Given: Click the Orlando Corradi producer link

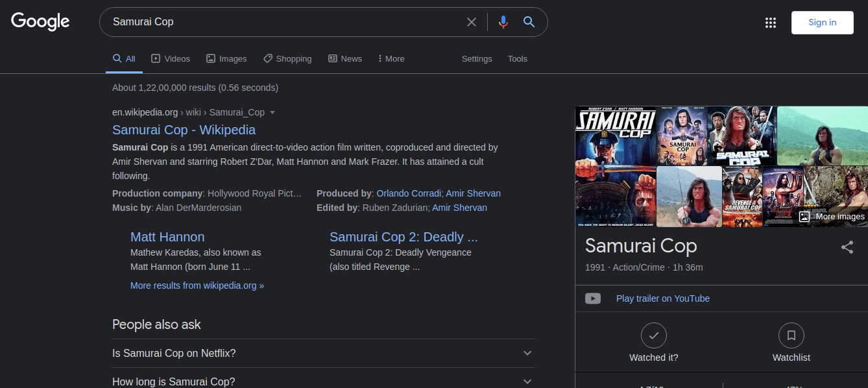Looking at the screenshot, I should click(409, 193).
